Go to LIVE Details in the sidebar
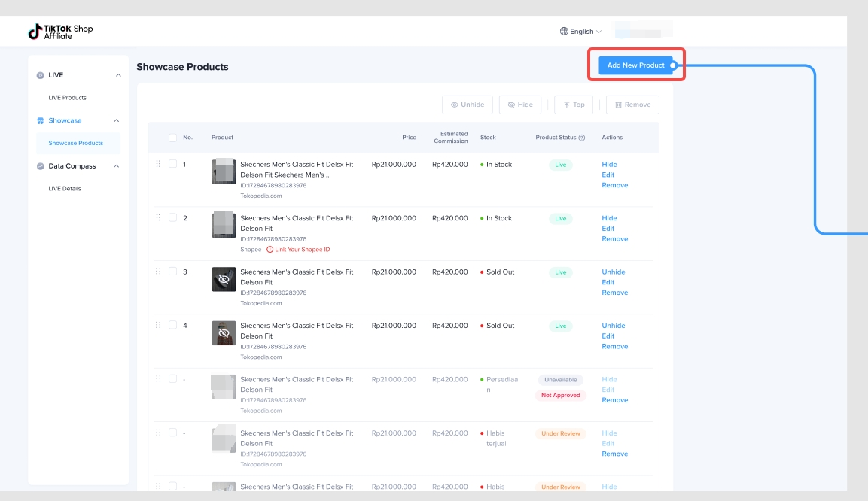 tap(65, 189)
